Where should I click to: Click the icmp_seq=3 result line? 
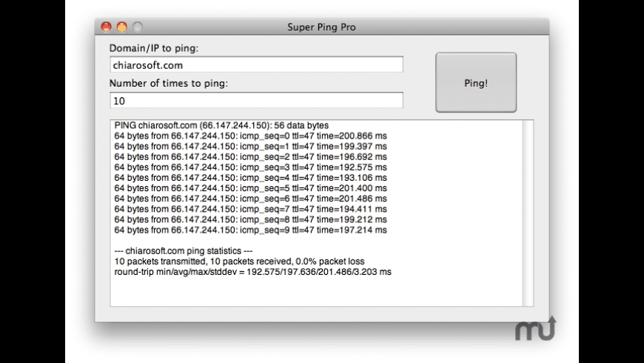(x=251, y=167)
